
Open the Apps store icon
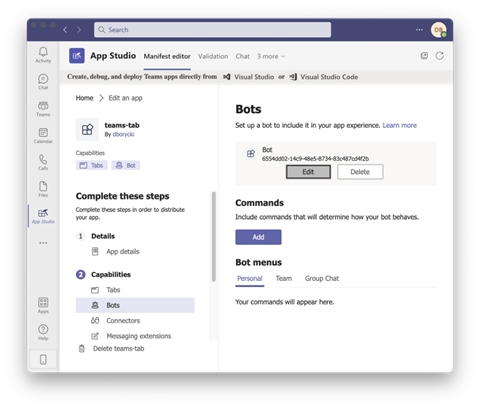pyautogui.click(x=43, y=305)
